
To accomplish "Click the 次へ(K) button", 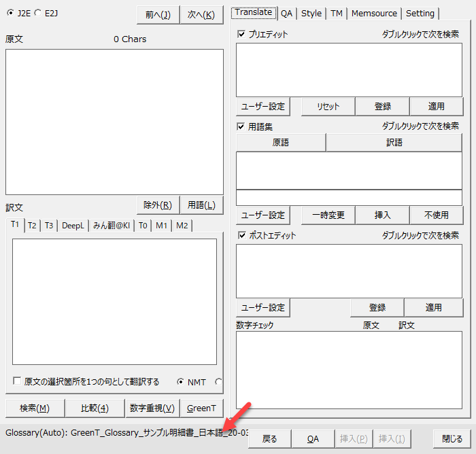I will pyautogui.click(x=201, y=14).
